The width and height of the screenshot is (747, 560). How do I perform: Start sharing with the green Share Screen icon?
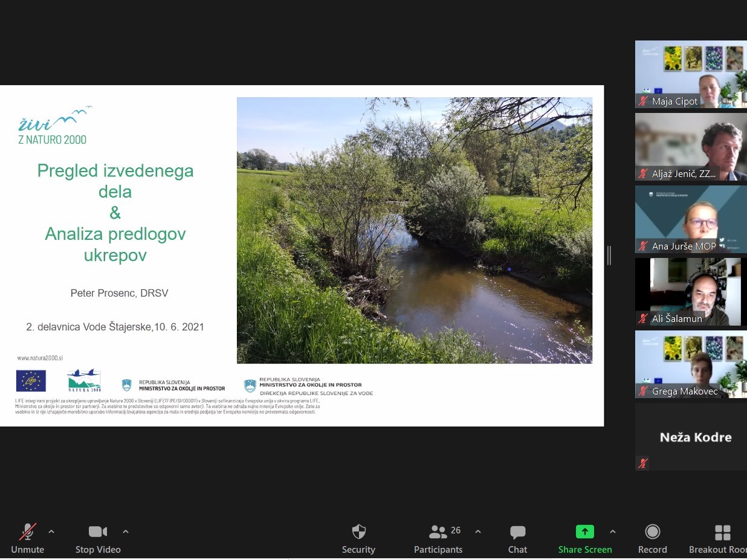coord(585,532)
